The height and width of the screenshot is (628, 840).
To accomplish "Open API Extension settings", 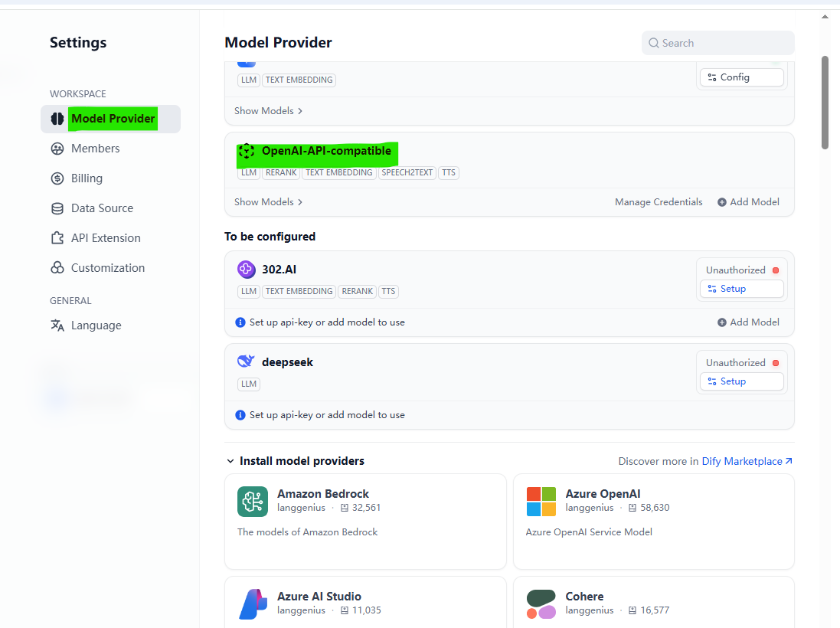I will (x=106, y=238).
